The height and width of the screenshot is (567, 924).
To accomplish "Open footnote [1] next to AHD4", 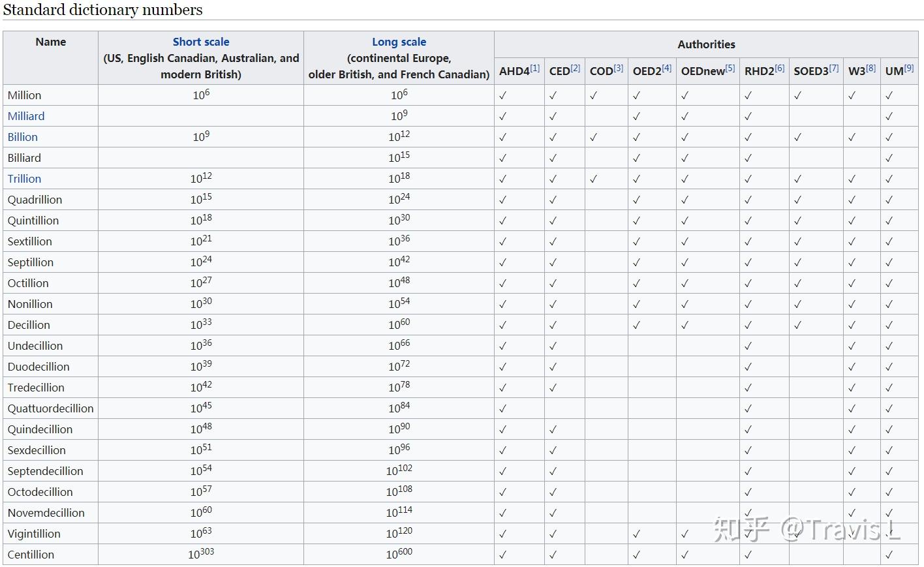I will point(535,68).
